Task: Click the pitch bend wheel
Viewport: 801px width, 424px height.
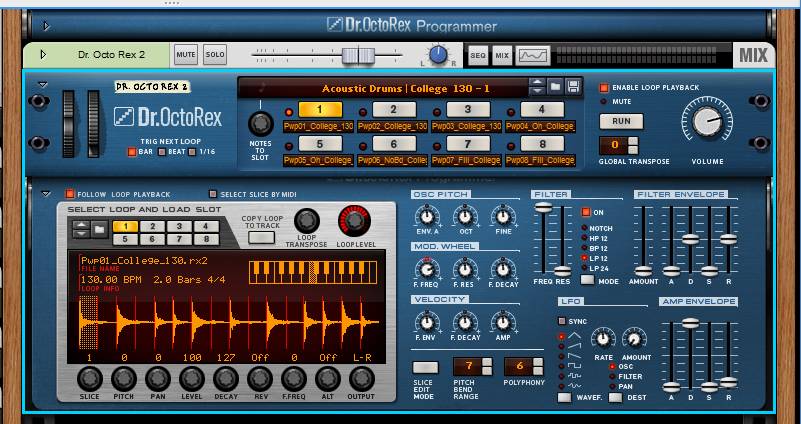Action: point(68,124)
